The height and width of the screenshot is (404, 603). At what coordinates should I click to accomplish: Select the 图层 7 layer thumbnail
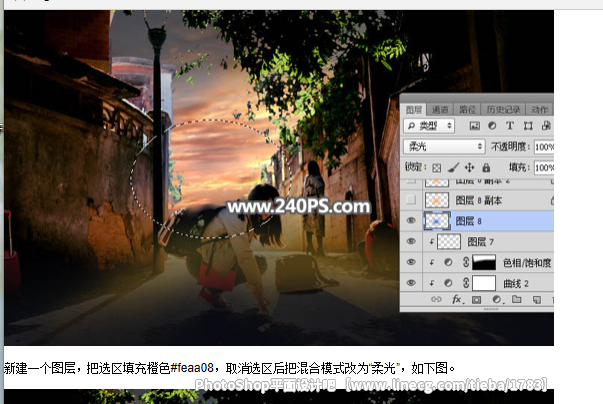coord(449,241)
